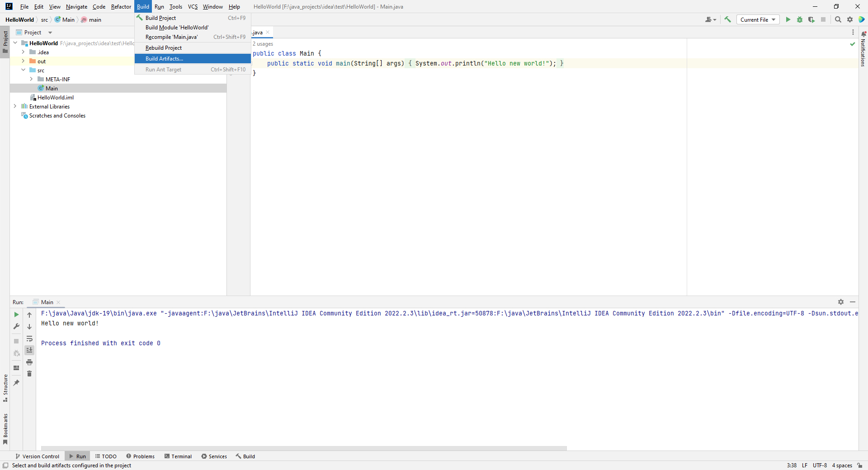Toggle soft-wrap in Run console
Screen dimensions: 868x470
pos(29,338)
